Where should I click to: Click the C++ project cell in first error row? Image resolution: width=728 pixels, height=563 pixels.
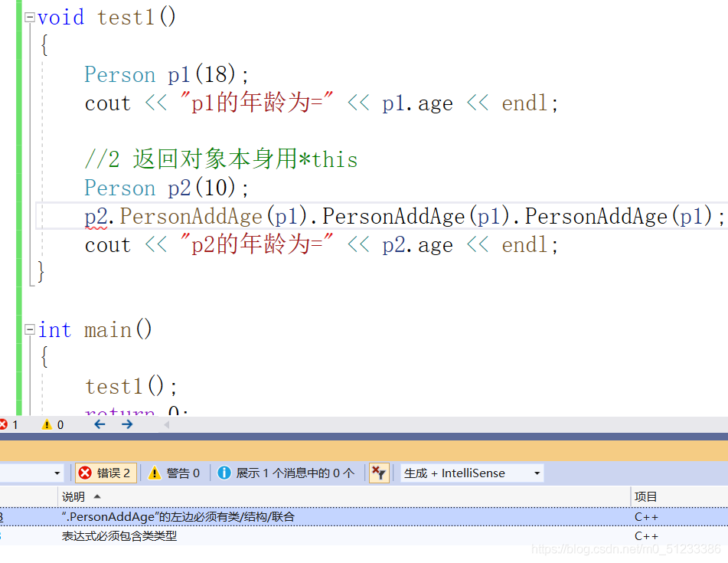(646, 517)
